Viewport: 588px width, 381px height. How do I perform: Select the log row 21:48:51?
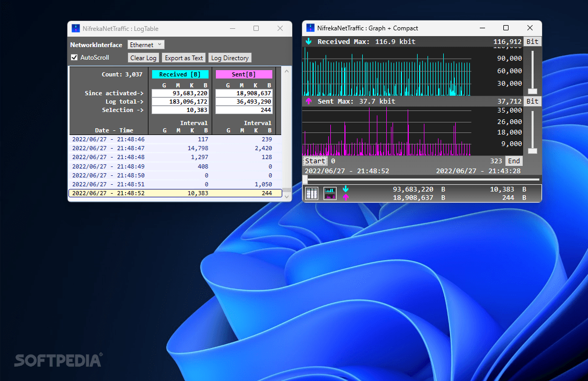coord(176,184)
